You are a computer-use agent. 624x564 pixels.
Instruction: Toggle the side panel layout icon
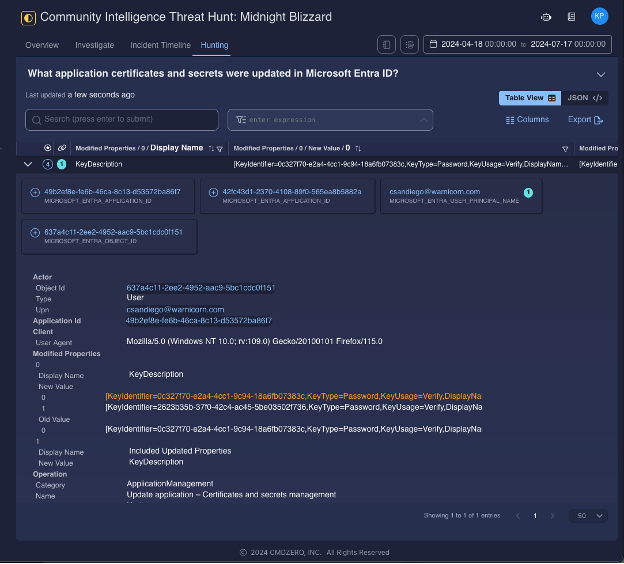[x=386, y=45]
